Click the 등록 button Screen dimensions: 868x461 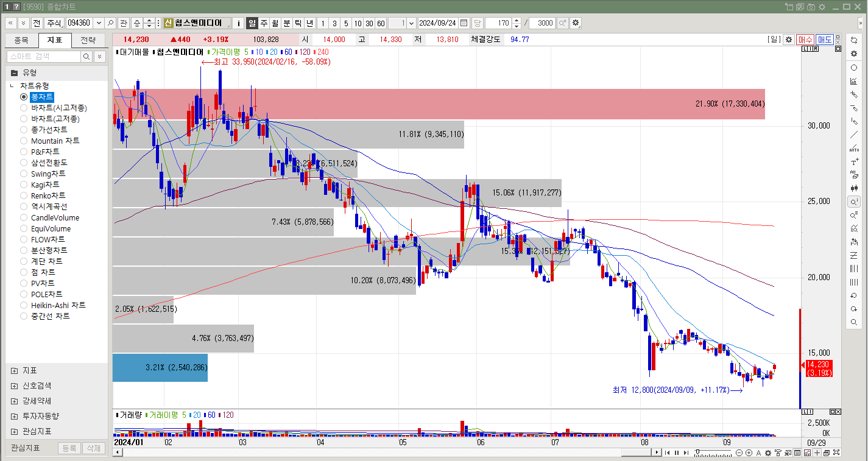click(x=70, y=448)
